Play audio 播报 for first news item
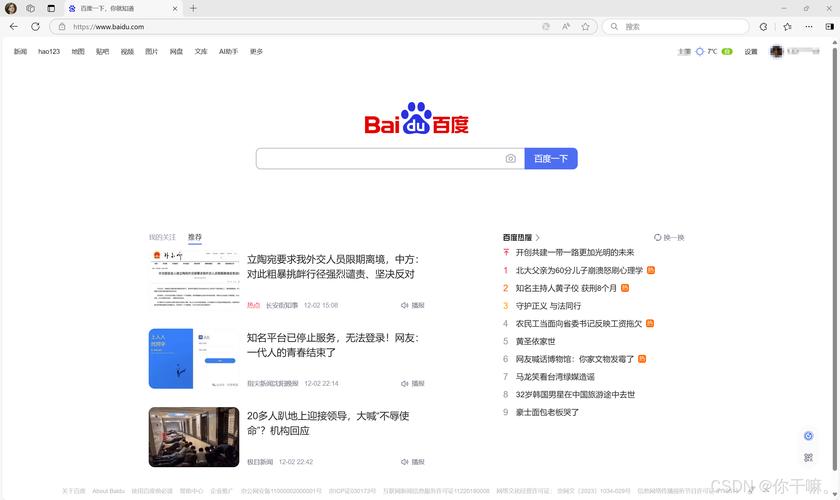The height and width of the screenshot is (500, 840). [412, 305]
